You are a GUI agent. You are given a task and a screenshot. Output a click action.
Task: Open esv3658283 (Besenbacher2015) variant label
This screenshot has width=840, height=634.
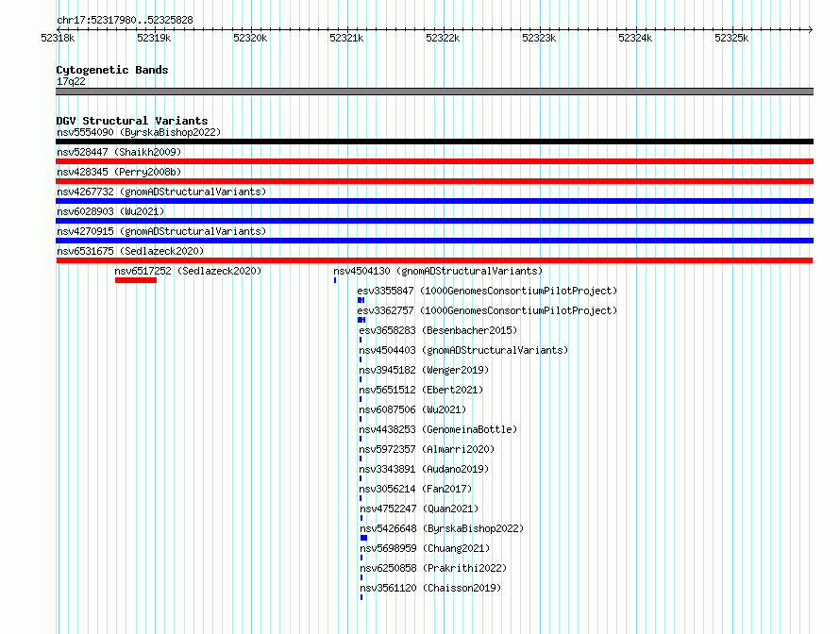438,330
